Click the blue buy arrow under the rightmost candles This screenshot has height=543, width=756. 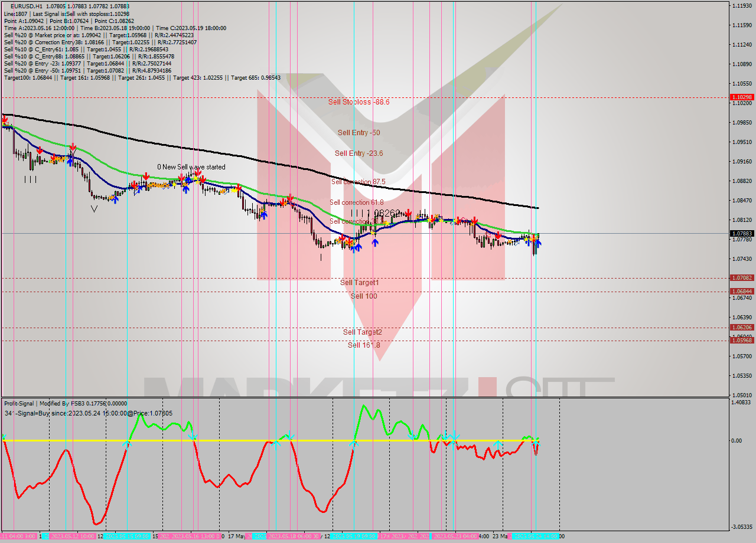(538, 243)
